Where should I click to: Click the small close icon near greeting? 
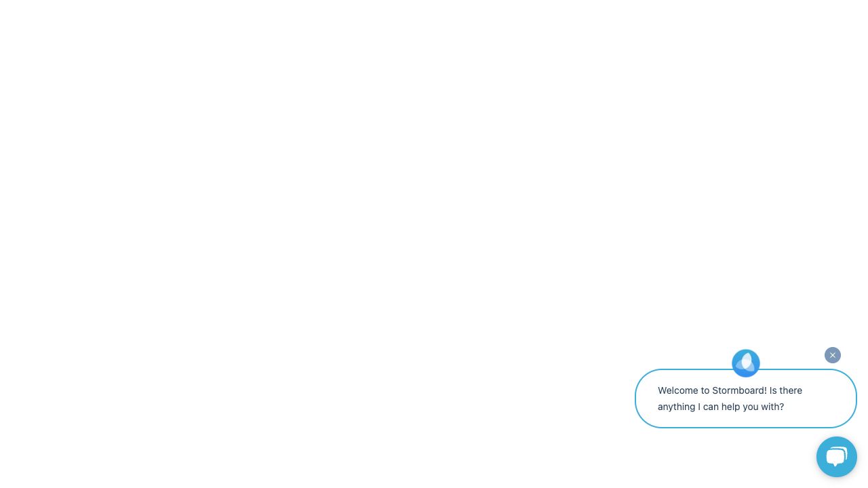(832, 355)
